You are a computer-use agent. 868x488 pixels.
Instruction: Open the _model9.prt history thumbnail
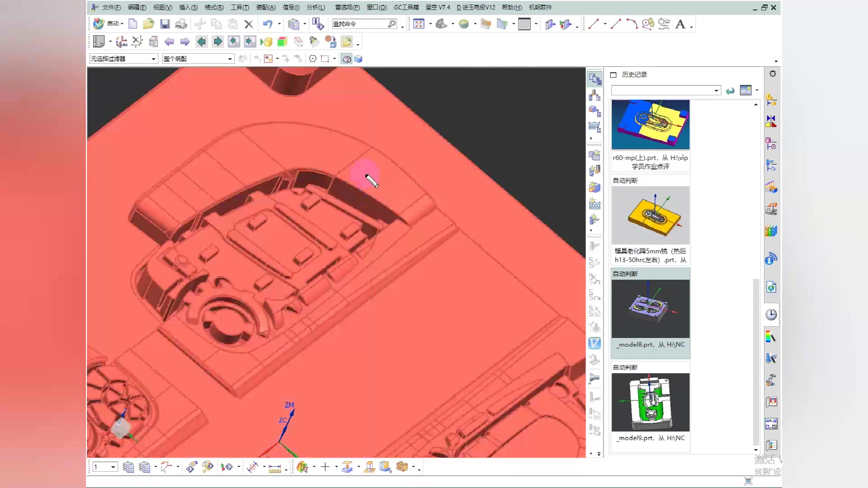(650, 402)
